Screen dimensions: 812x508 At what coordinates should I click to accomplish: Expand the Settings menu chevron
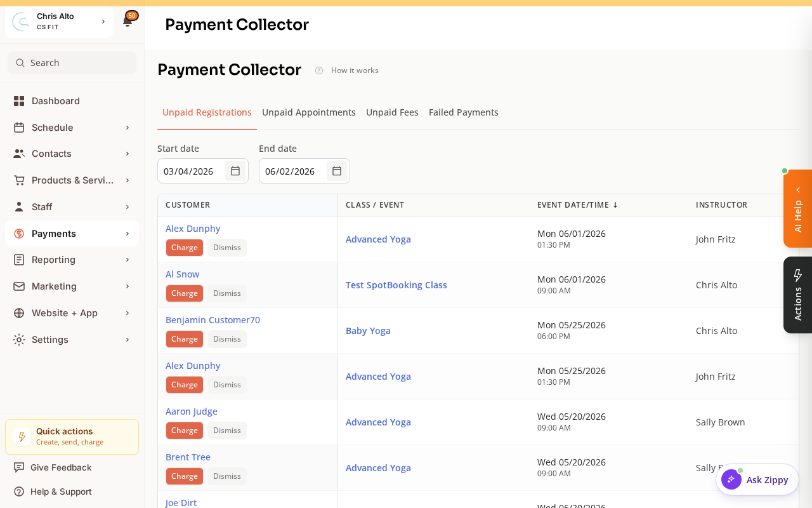coord(128,340)
